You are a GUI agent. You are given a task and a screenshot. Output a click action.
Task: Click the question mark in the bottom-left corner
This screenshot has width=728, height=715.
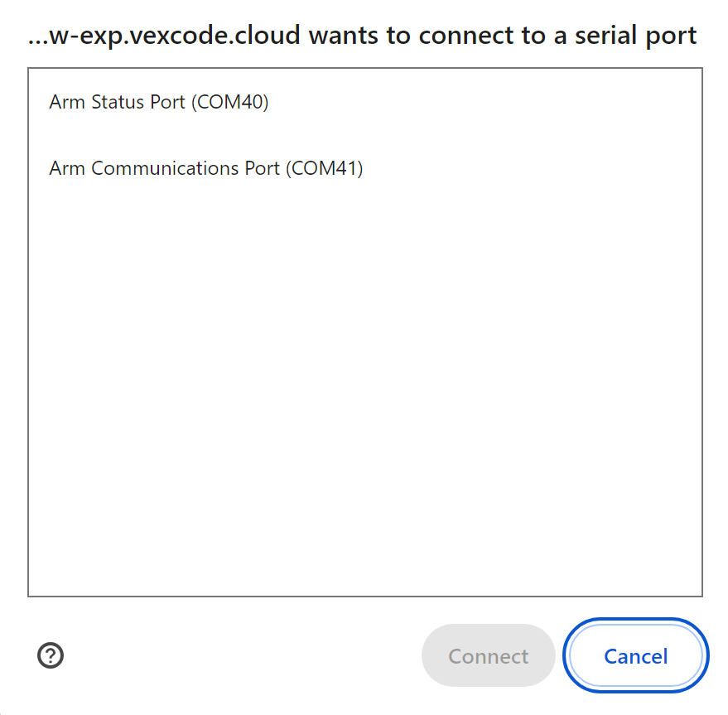(x=50, y=655)
